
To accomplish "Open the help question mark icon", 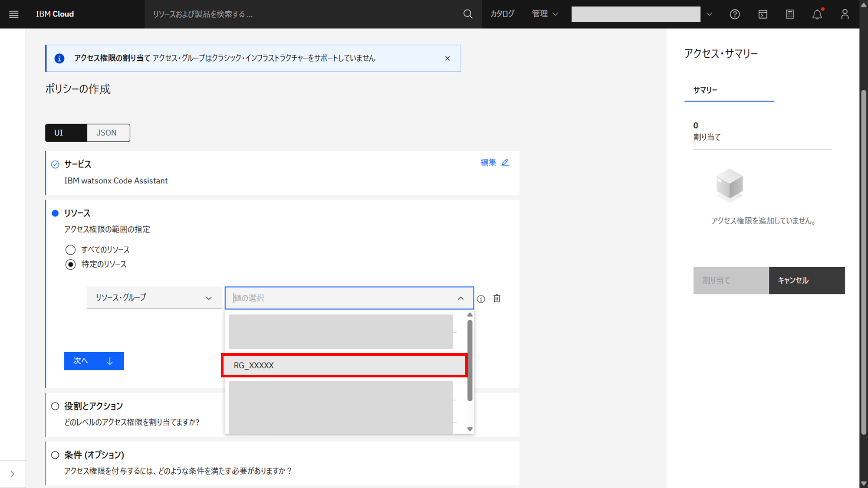I will [x=734, y=14].
